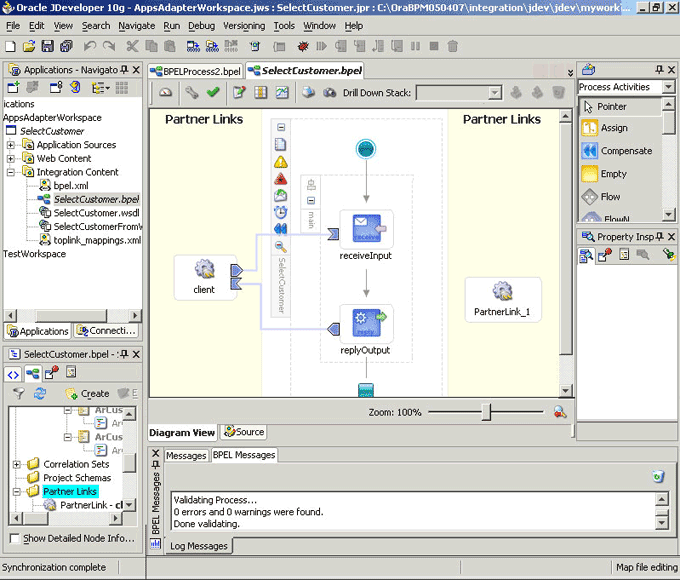Click the Create button in structure pane
680x580 pixels.
tap(87, 393)
